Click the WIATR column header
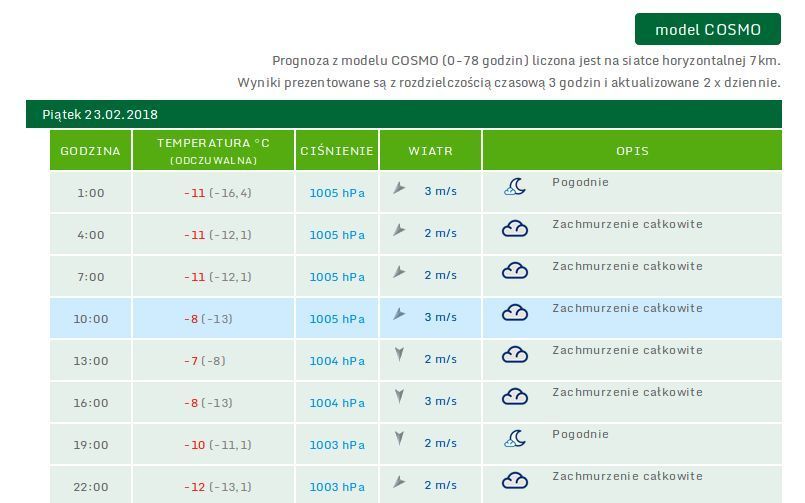 pyautogui.click(x=430, y=150)
